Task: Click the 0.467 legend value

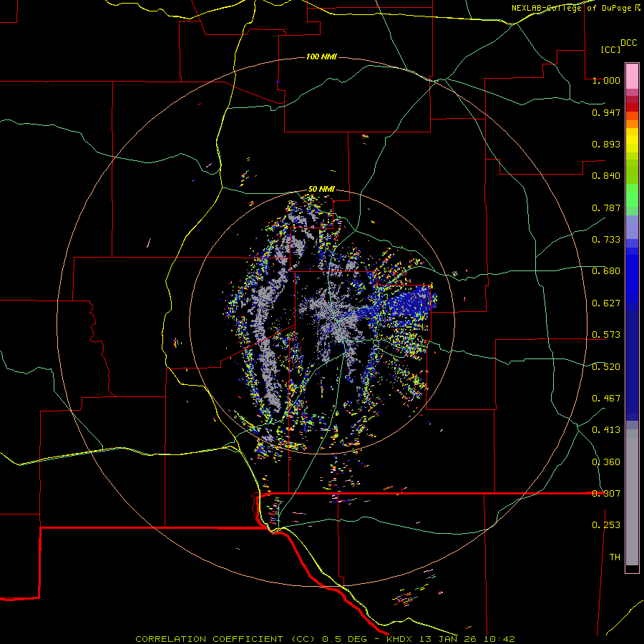Action: click(x=606, y=399)
